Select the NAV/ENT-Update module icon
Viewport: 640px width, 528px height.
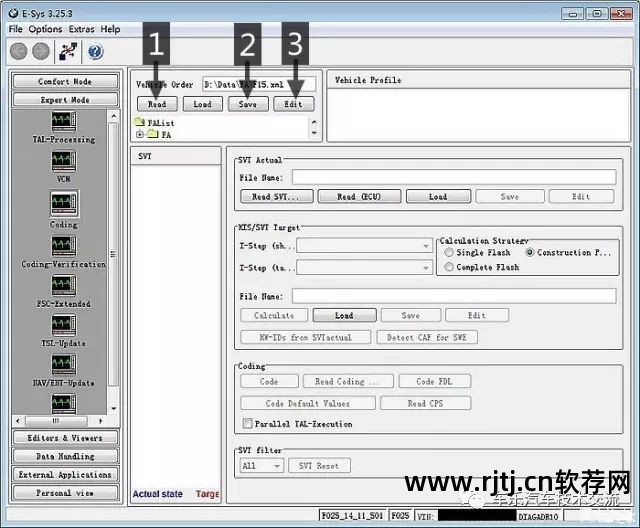(x=63, y=364)
